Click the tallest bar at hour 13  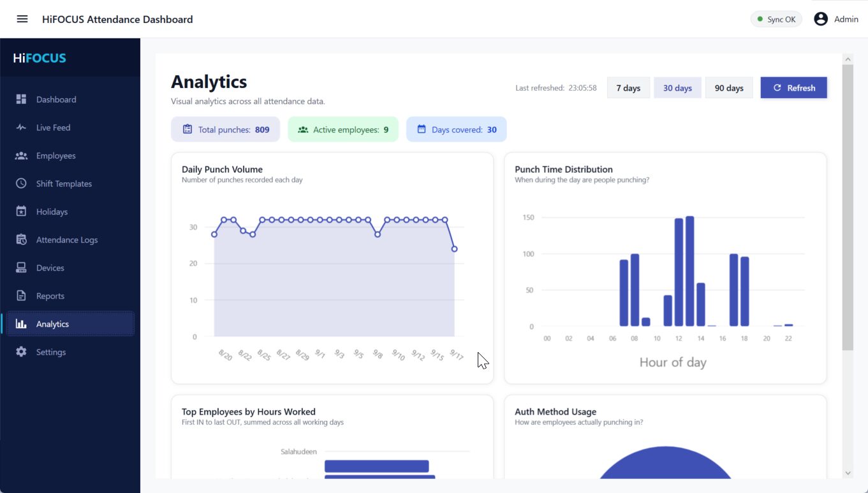(689, 271)
